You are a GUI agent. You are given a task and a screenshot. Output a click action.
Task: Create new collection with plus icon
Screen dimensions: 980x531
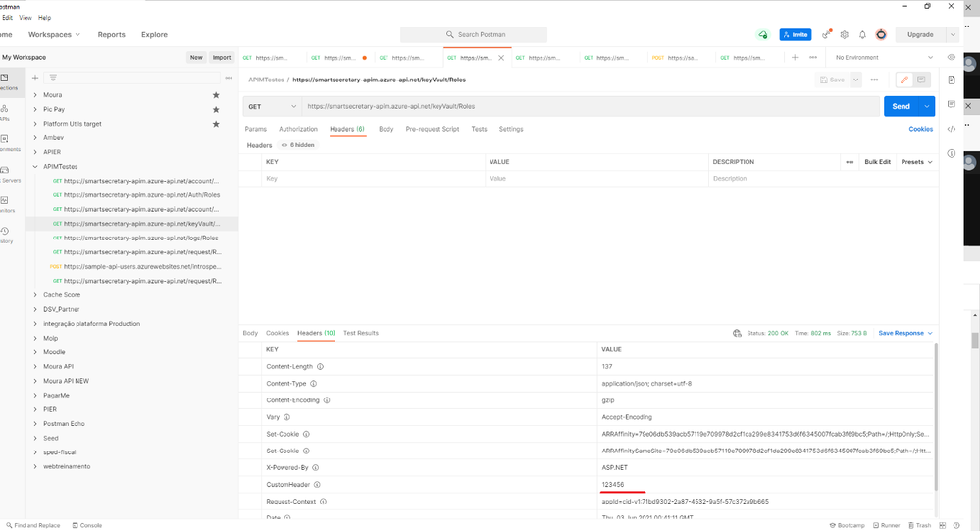(x=35, y=79)
